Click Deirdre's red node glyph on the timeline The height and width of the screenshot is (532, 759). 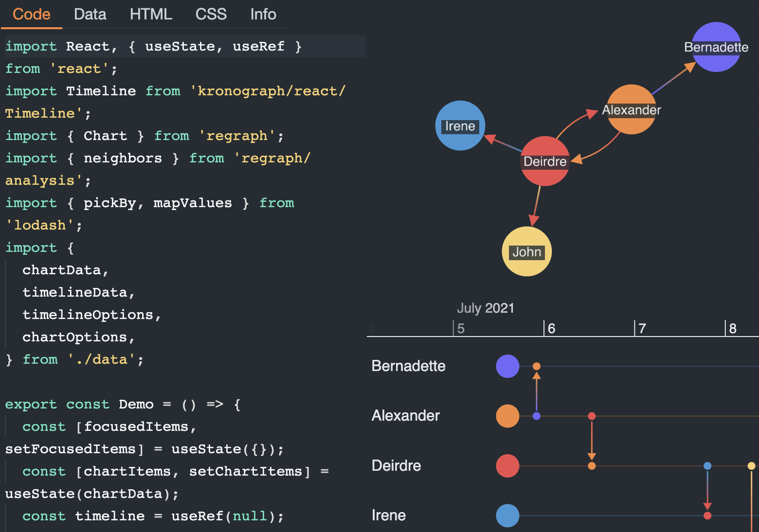(507, 466)
